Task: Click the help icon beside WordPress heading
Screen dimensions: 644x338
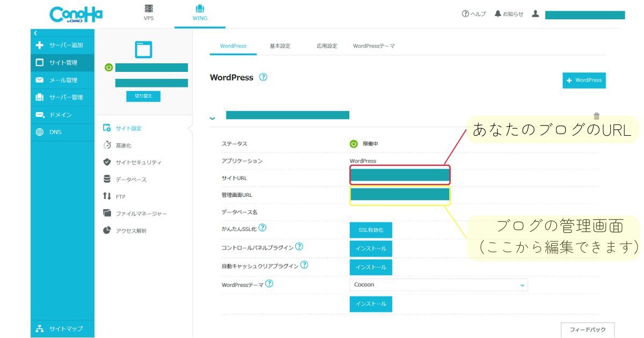Action: point(263,77)
